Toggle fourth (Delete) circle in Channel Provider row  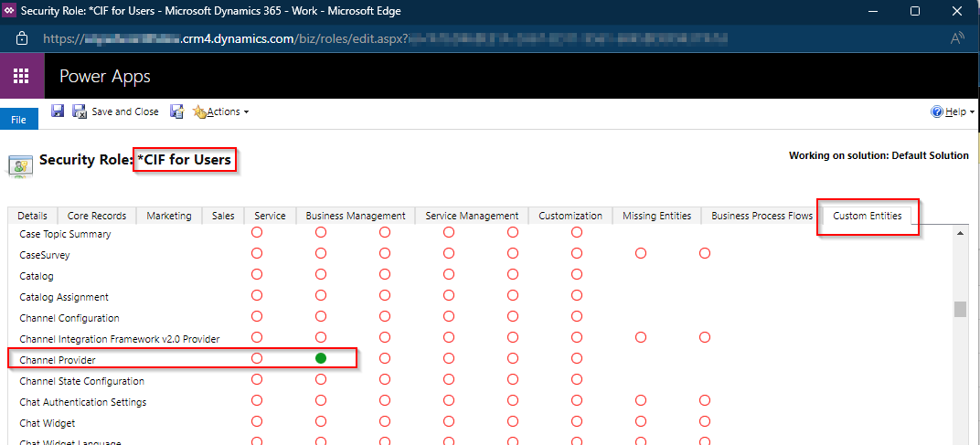449,358
